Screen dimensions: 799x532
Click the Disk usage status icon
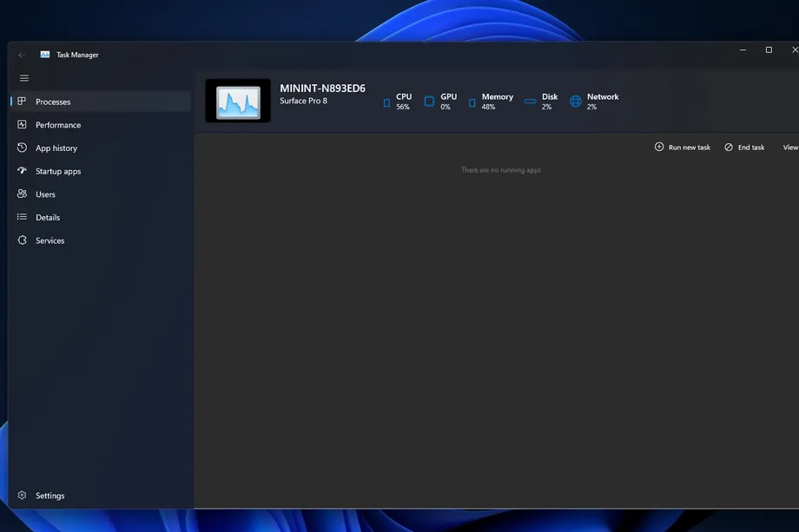coord(527,101)
